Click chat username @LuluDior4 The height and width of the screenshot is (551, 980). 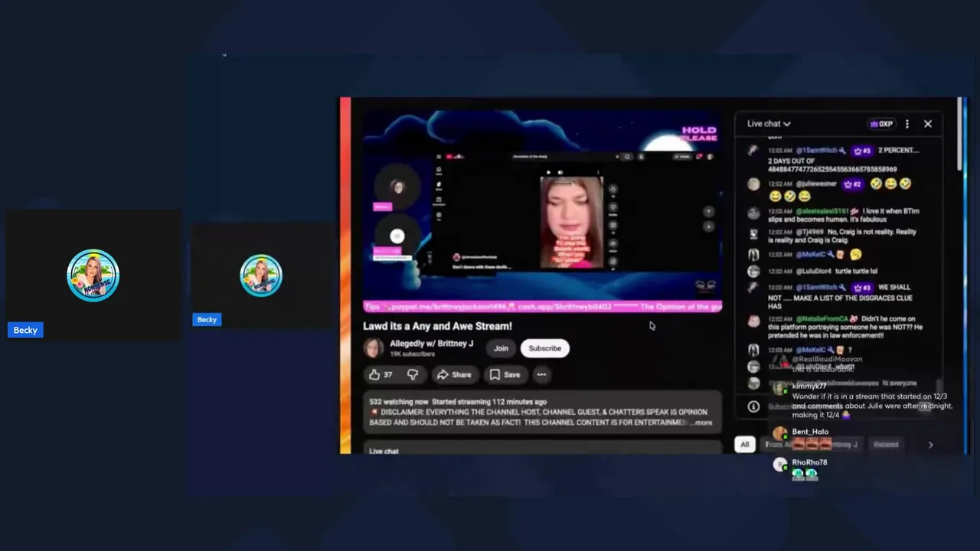coord(813,271)
